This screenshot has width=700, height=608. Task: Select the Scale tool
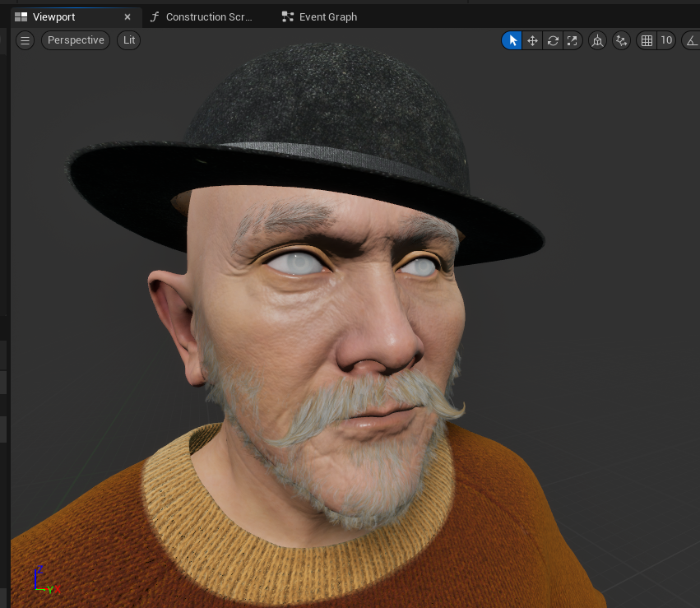click(573, 40)
